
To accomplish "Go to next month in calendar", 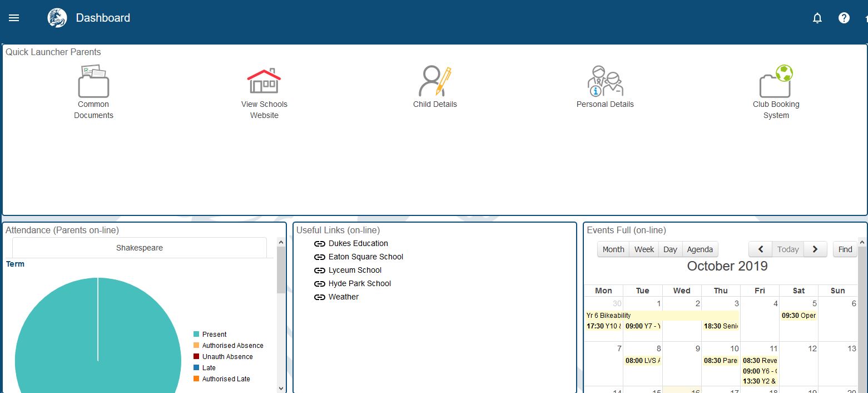I will pyautogui.click(x=815, y=249).
